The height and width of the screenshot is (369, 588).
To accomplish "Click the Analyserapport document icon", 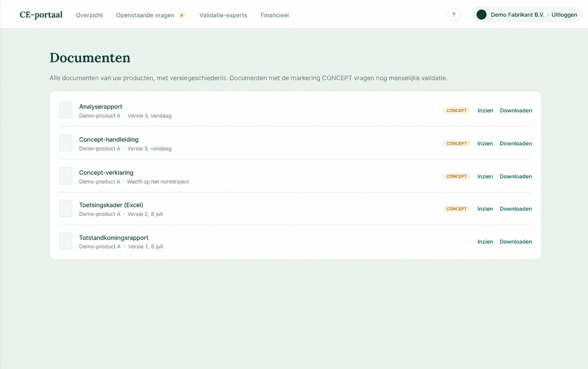I will tap(66, 110).
